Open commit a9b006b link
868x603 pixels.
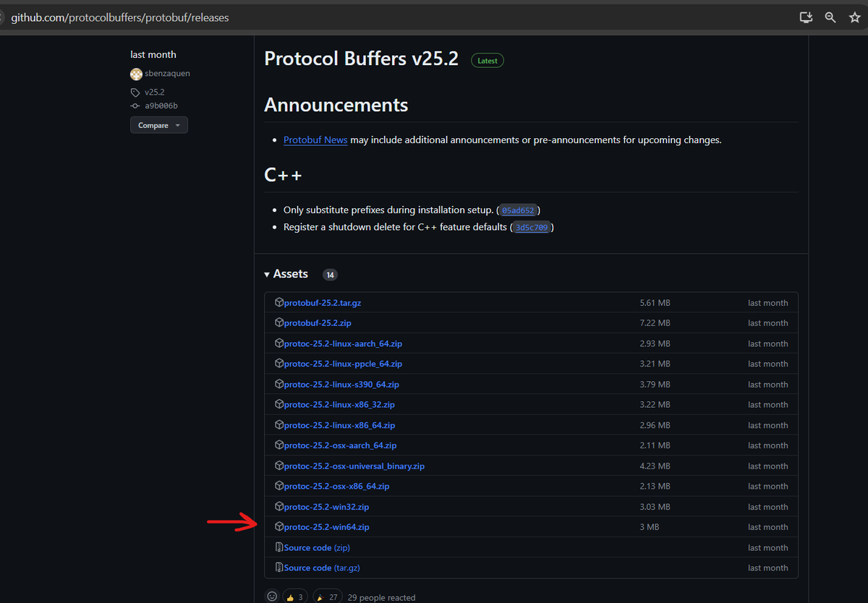[161, 106]
